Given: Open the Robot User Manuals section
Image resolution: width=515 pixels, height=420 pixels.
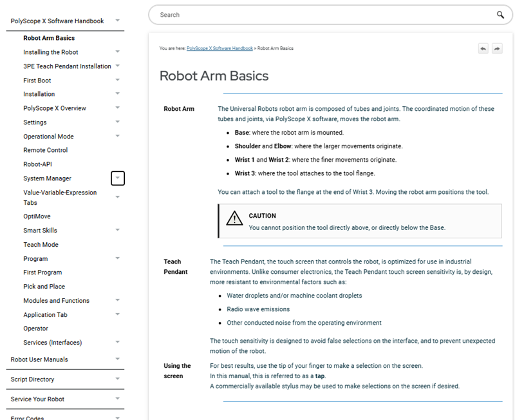Looking at the screenshot, I should pos(39,359).
